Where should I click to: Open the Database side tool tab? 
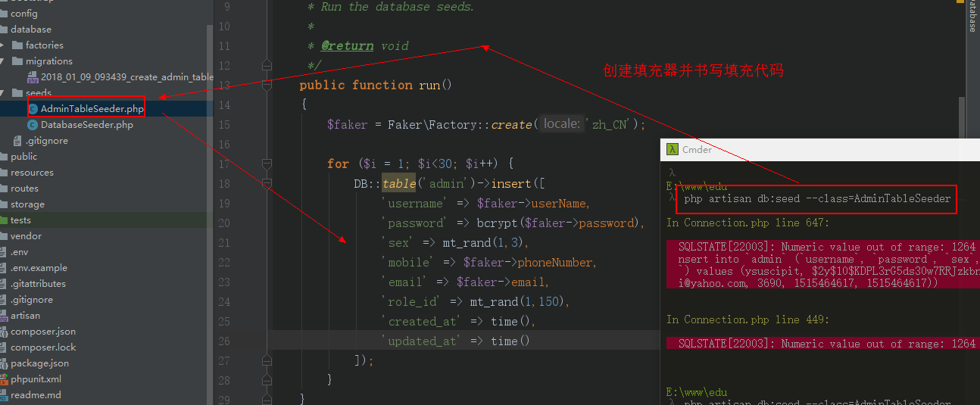972,17
